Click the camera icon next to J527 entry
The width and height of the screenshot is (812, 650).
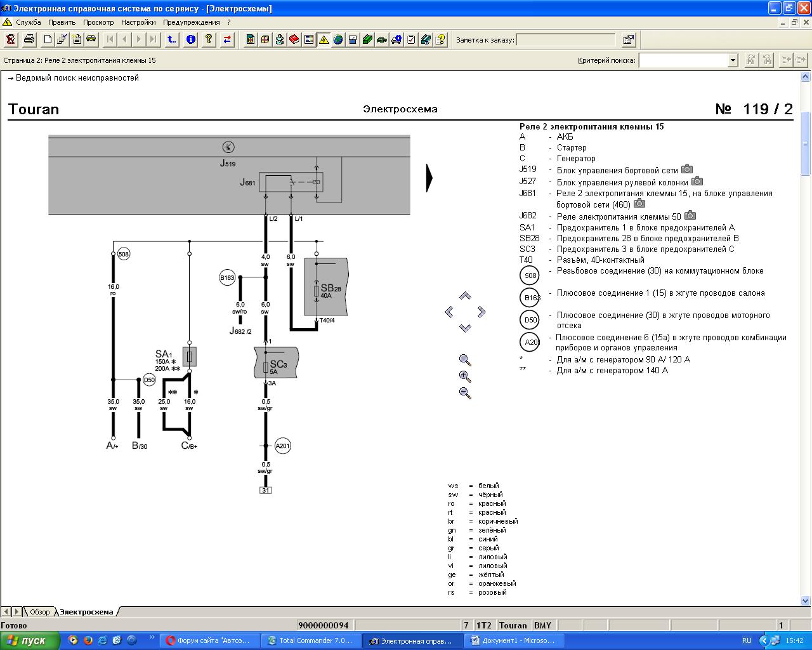(x=697, y=181)
